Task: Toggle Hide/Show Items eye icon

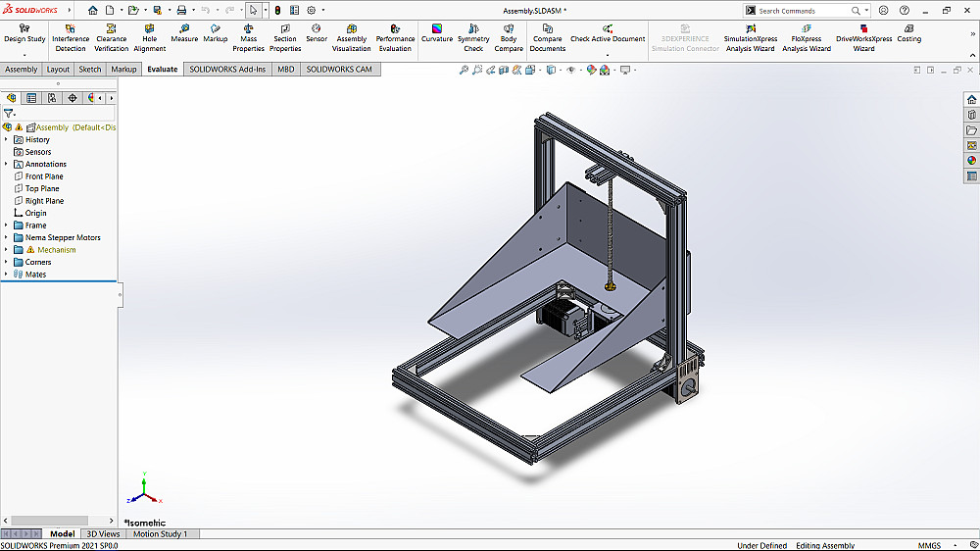Action: (x=571, y=70)
